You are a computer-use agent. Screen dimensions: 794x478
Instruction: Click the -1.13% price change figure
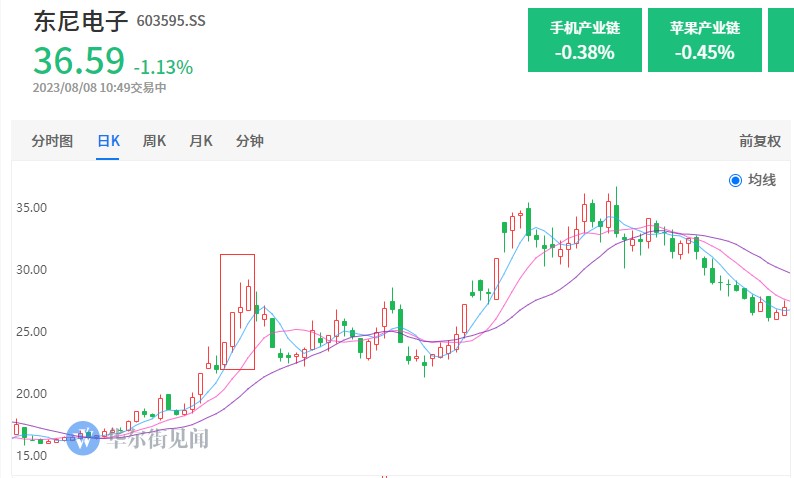coord(163,68)
